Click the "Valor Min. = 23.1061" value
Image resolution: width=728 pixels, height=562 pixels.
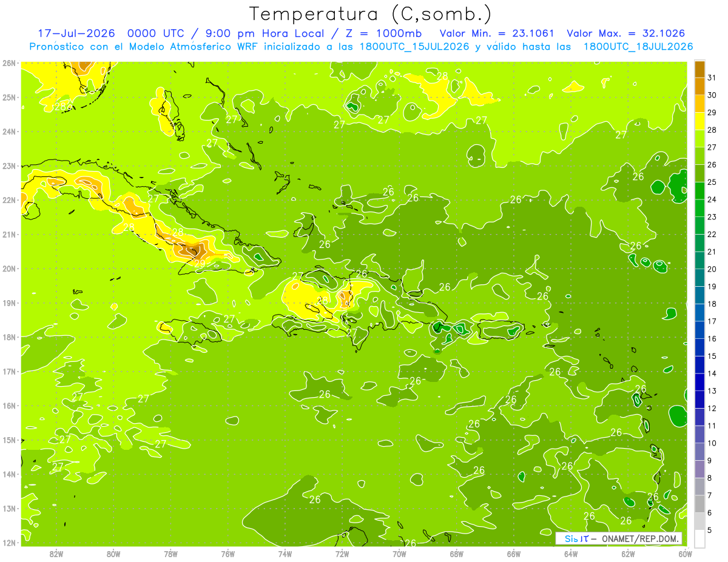pos(497,33)
